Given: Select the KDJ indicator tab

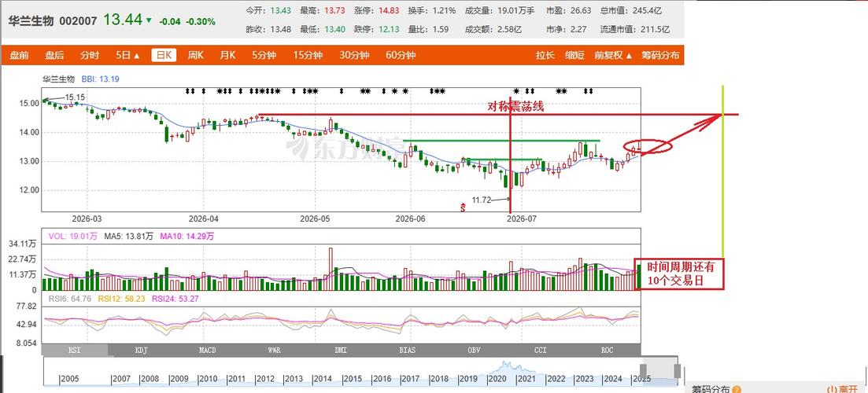Looking at the screenshot, I should click(141, 350).
